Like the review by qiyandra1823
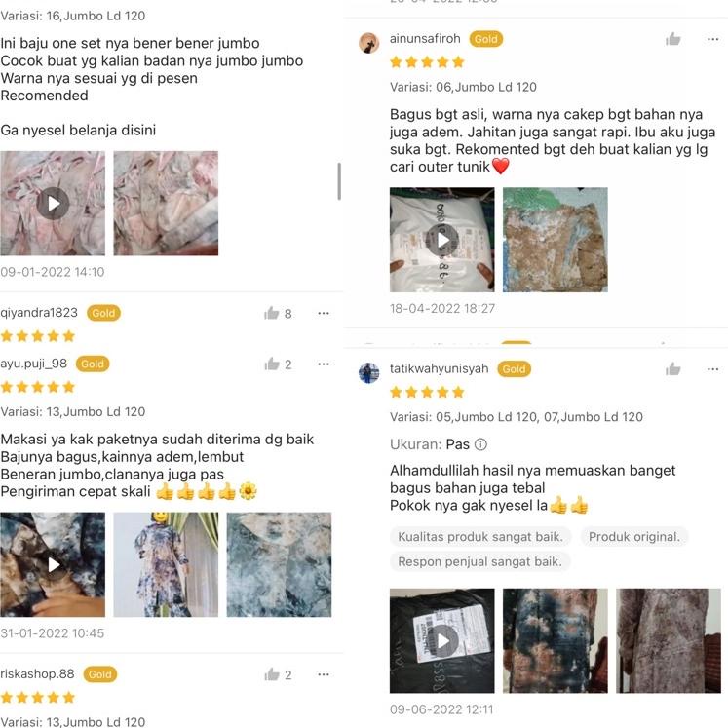This screenshot has height=728, width=728. (272, 314)
